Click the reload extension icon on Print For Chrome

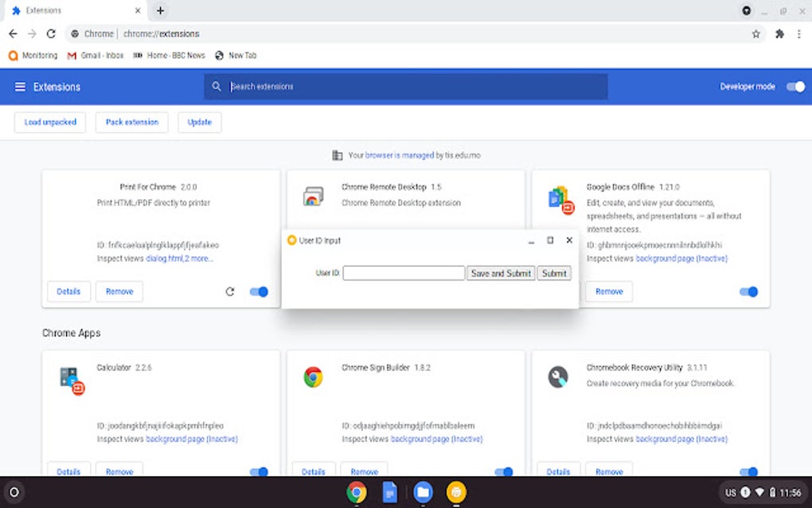point(230,291)
